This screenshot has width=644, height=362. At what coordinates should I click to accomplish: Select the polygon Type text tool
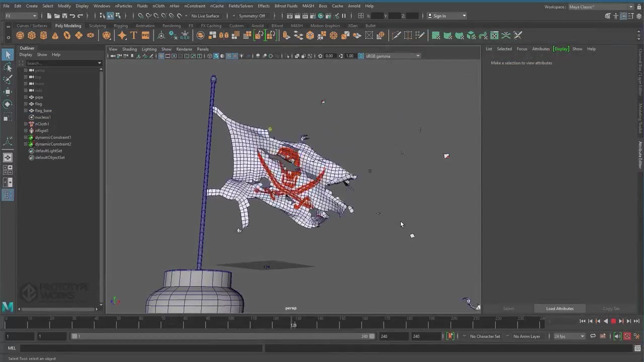click(x=134, y=35)
